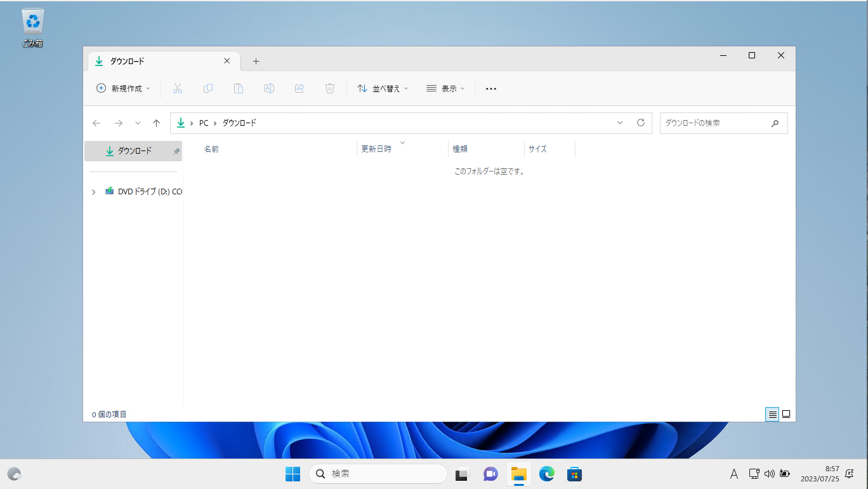Expand the DVD ドライブ (D:) tree node

click(x=94, y=191)
